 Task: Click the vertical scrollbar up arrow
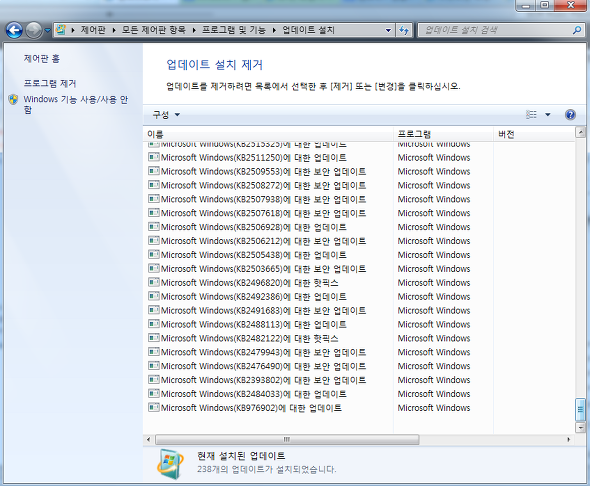click(580, 132)
